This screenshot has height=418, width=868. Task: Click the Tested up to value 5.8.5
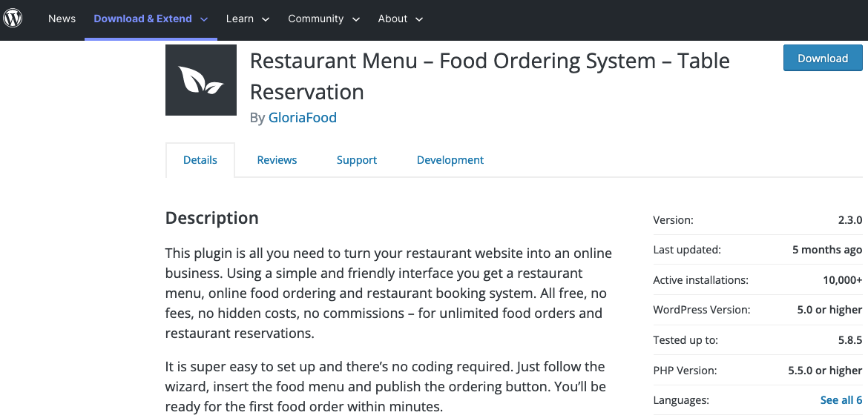[x=850, y=340]
